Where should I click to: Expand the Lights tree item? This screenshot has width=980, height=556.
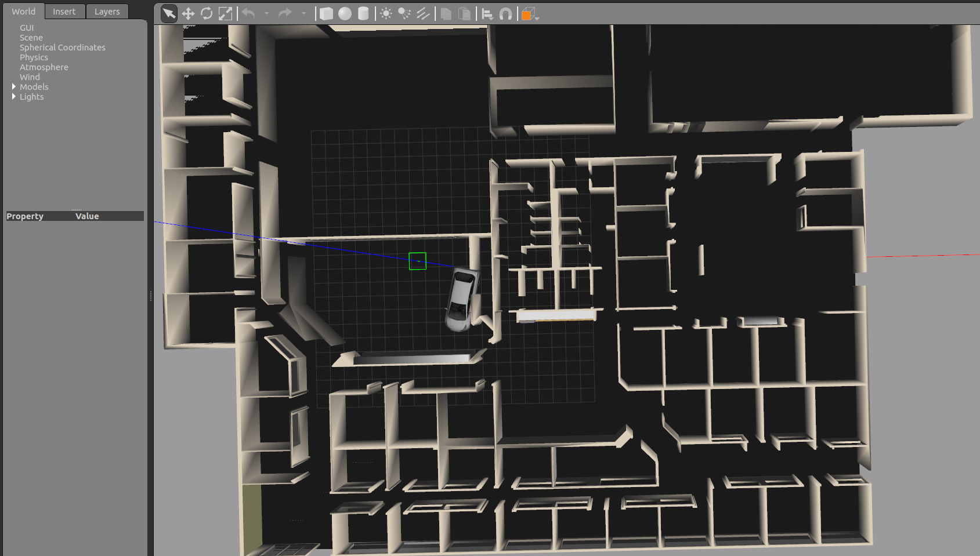pyautogui.click(x=14, y=96)
